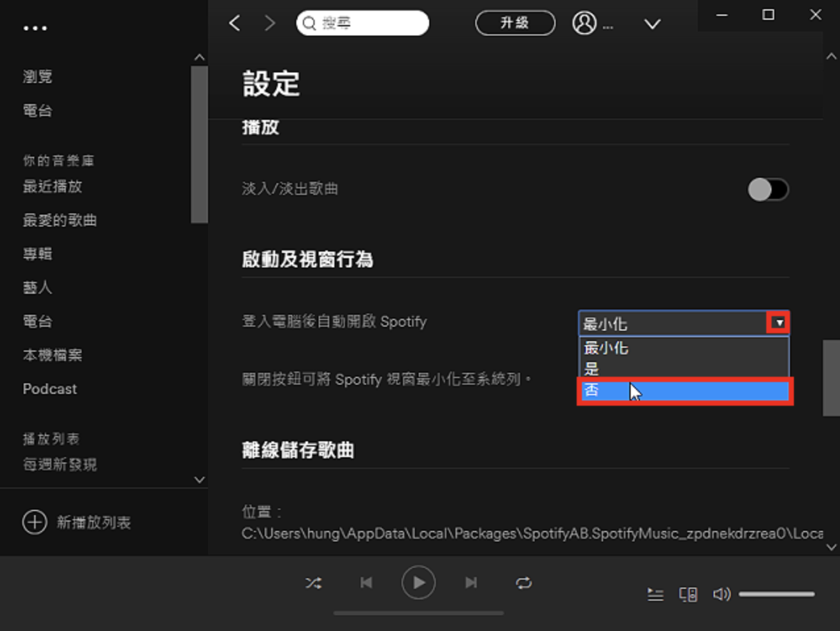The height and width of the screenshot is (631, 840).
Task: Open the play queue icon
Action: [655, 595]
